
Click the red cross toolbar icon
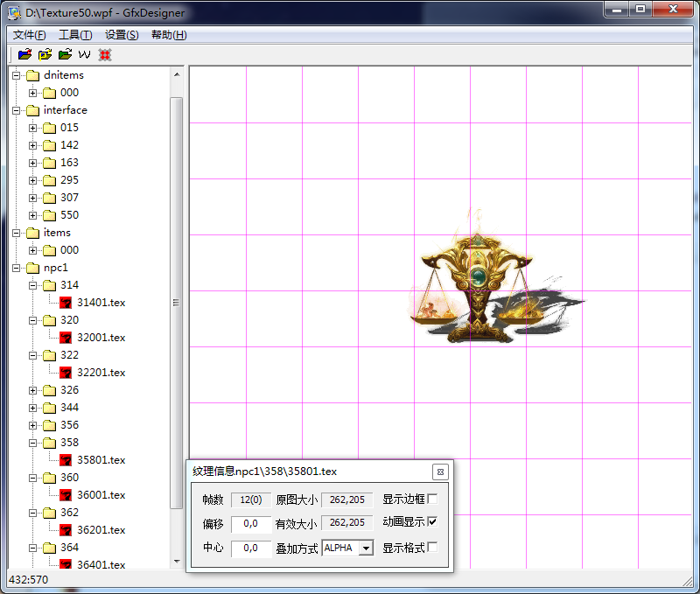(x=105, y=55)
